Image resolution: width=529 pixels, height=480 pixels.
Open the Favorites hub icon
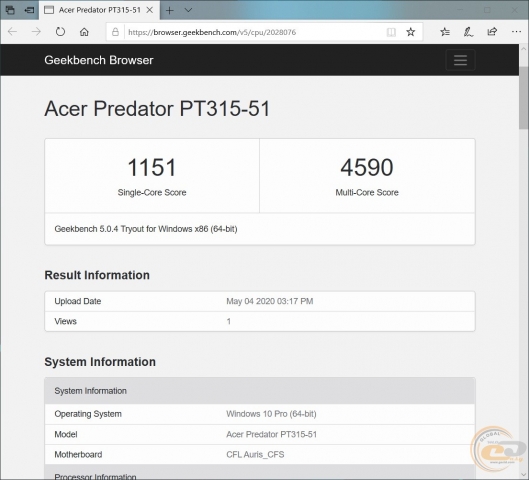pos(445,32)
